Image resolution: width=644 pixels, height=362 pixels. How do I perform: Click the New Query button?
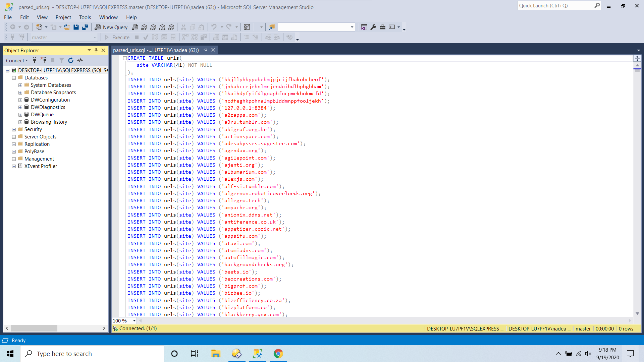point(111,27)
